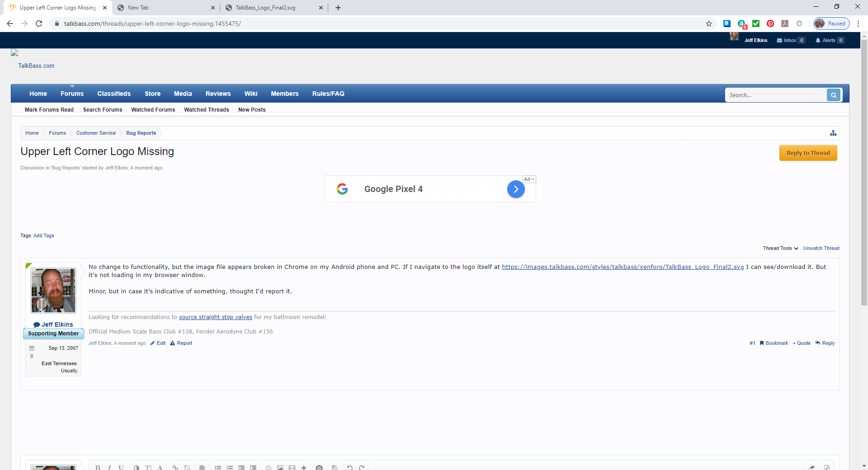Click the small user avatar in header

734,36
